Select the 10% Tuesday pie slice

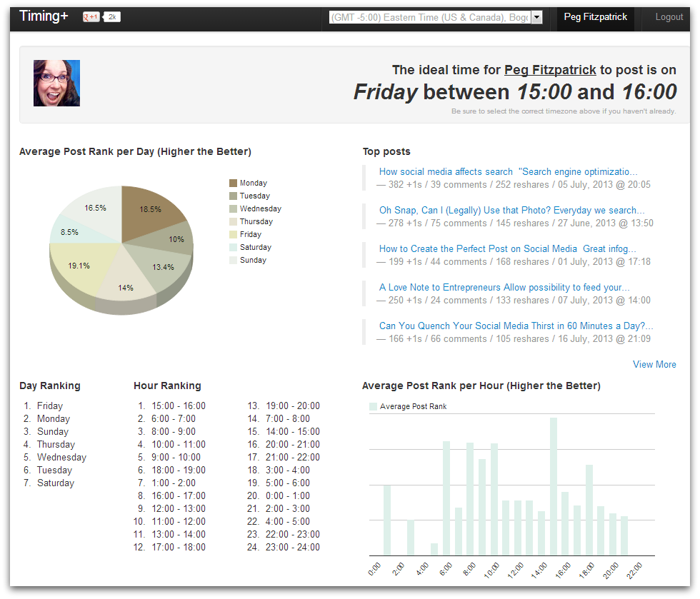point(176,238)
